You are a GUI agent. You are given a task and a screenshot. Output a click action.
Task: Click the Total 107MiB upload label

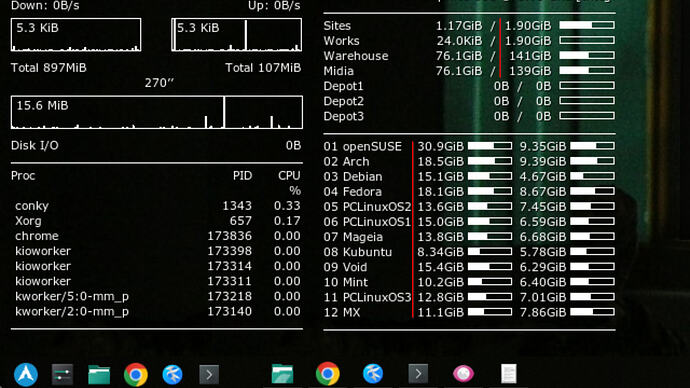(x=263, y=68)
